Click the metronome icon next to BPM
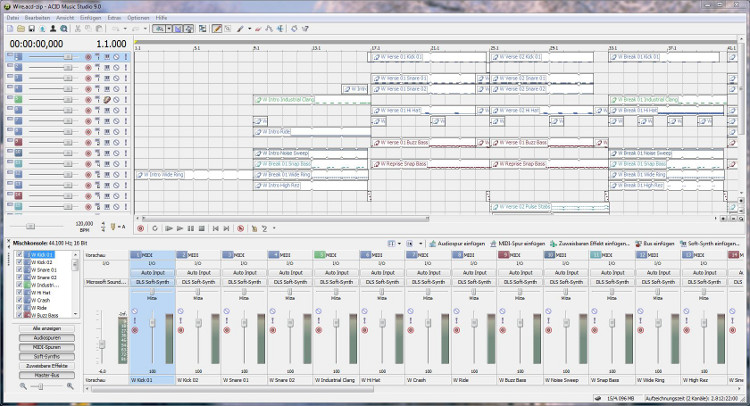 113,227
